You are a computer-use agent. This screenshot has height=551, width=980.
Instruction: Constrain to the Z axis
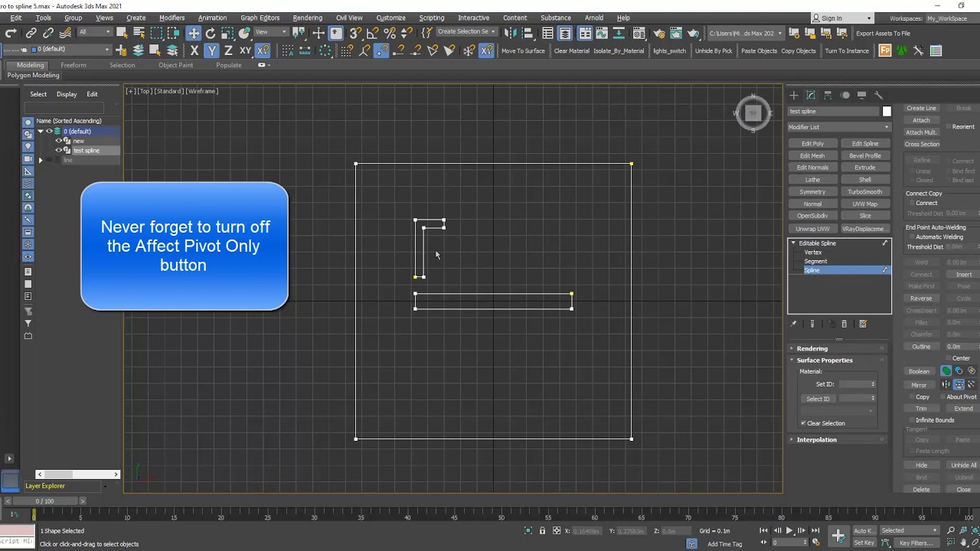(x=228, y=51)
